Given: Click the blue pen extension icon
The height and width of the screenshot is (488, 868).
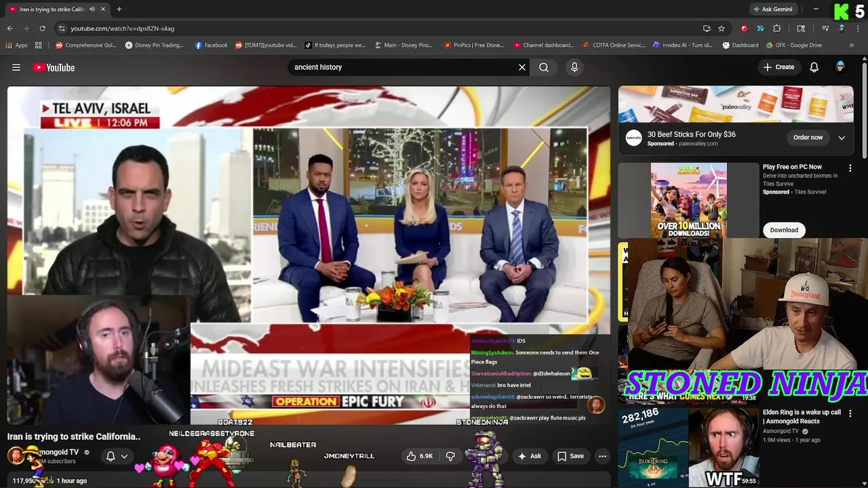Looking at the screenshot, I should [760, 28].
